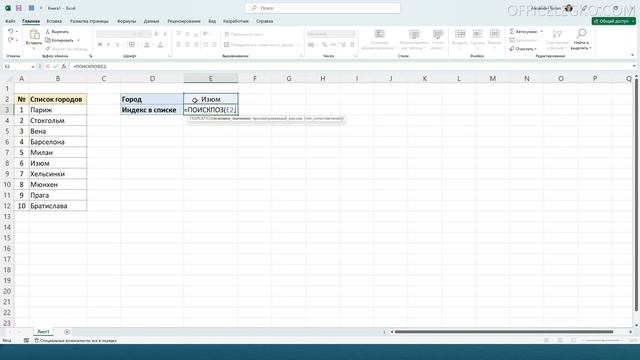Open number format combo box
Viewport: 640px width, 360px height.
click(x=331, y=34)
